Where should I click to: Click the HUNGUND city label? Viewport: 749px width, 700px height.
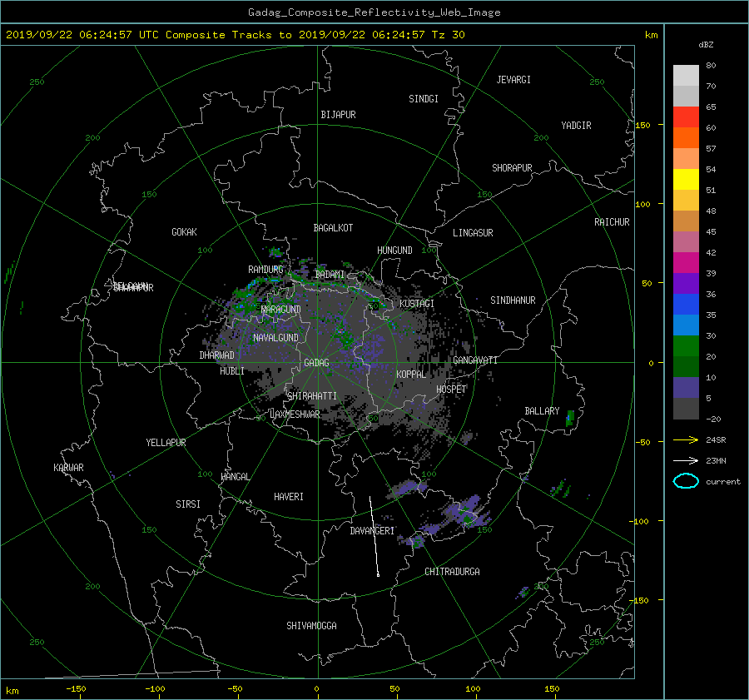(x=394, y=250)
